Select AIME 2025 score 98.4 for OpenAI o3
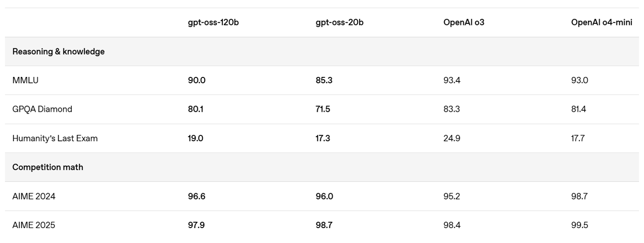The image size is (644, 243). [452, 225]
